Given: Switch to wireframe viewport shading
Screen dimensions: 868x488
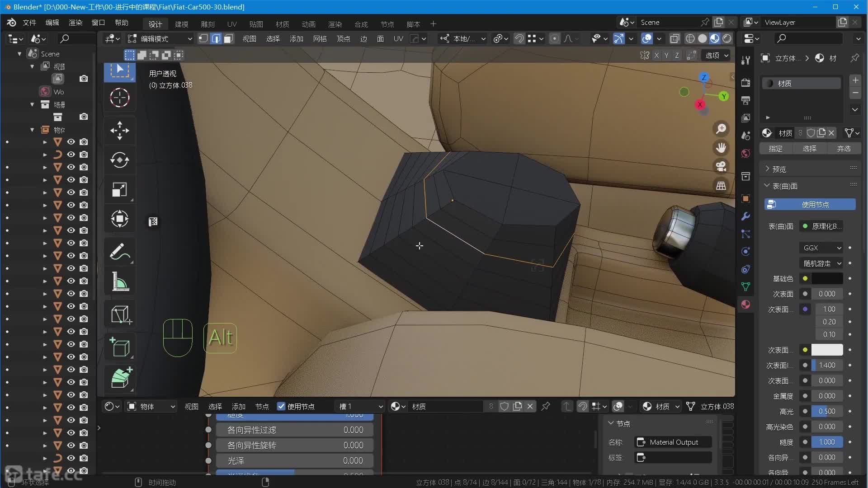Looking at the screenshot, I should tap(690, 39).
